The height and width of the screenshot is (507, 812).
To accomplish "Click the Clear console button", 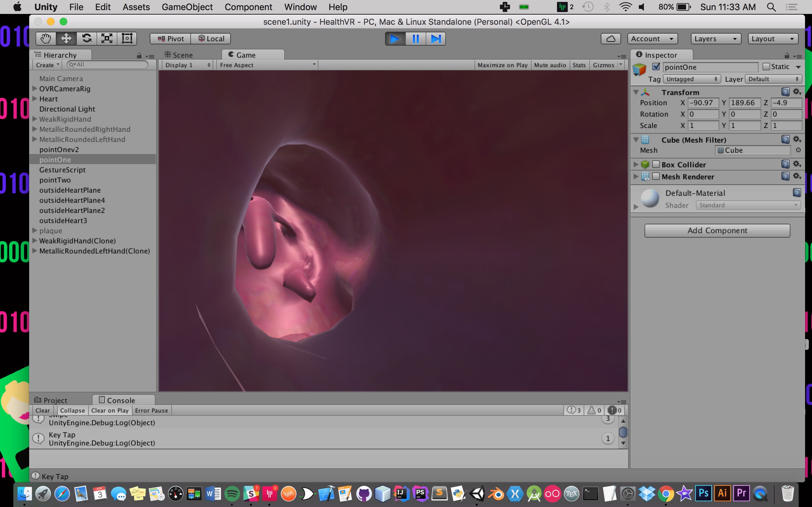I will [x=43, y=410].
